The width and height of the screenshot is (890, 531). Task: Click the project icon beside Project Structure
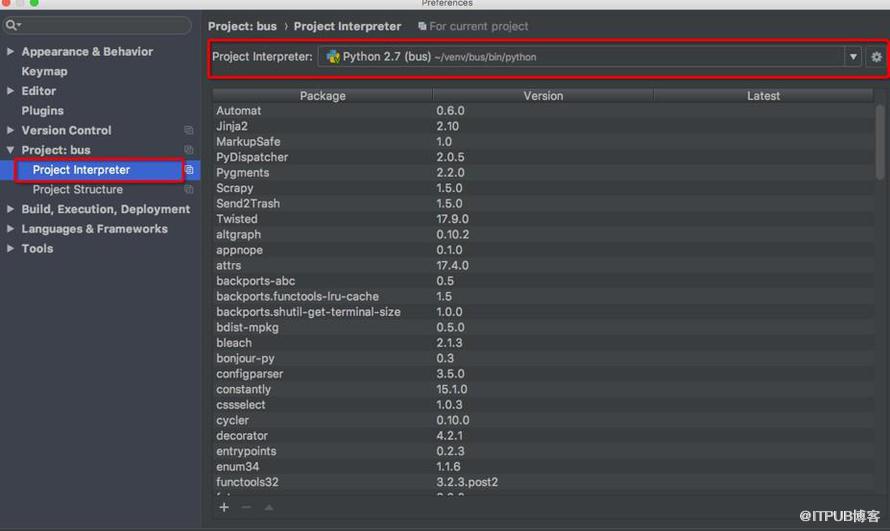coord(189,189)
